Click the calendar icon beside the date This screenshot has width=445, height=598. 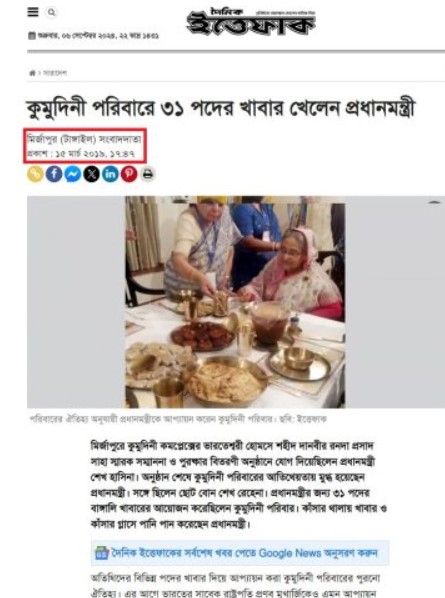pyautogui.click(x=32, y=36)
